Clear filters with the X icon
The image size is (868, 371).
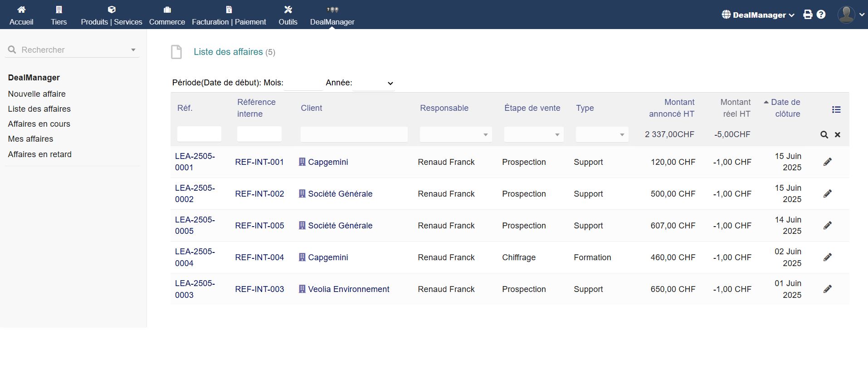pos(838,135)
